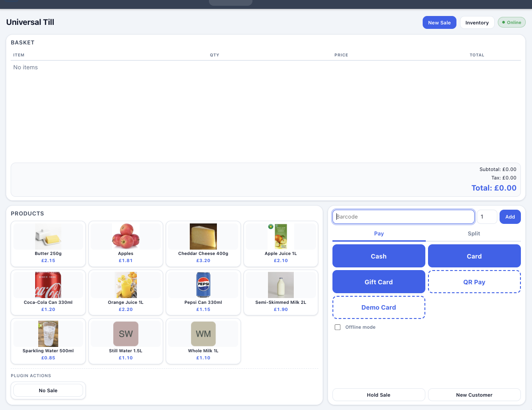Add Butter 250g product to basket

point(48,244)
